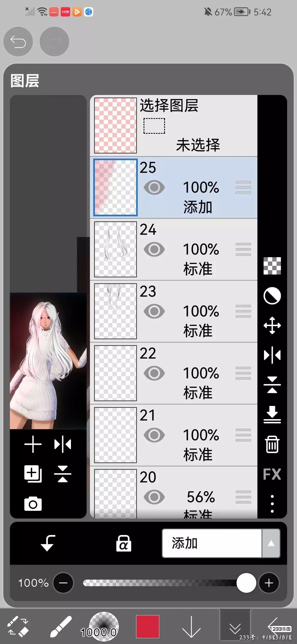
Task: Tap layer 22 reorder handle
Action: point(243,373)
